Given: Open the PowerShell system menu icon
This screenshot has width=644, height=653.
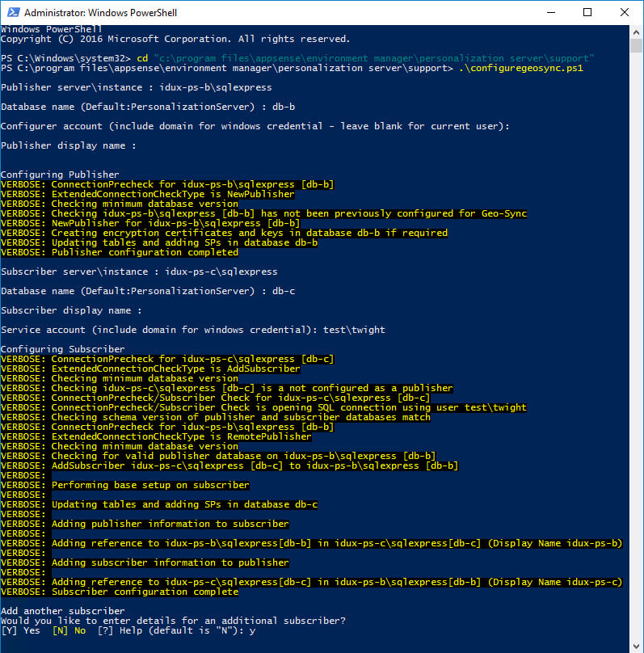Looking at the screenshot, I should (x=11, y=12).
